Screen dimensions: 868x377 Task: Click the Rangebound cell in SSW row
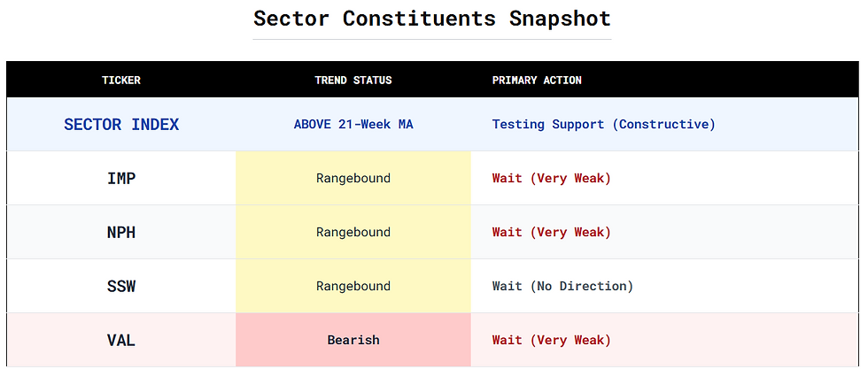[353, 287]
